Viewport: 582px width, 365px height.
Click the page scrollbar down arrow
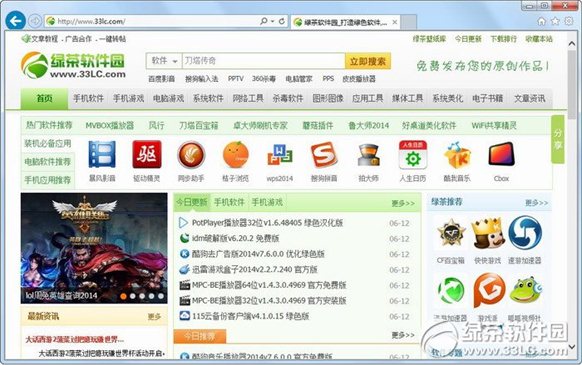(572, 347)
